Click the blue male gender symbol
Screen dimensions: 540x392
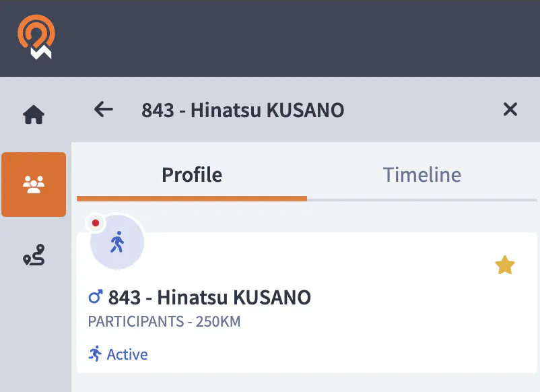[x=96, y=297]
